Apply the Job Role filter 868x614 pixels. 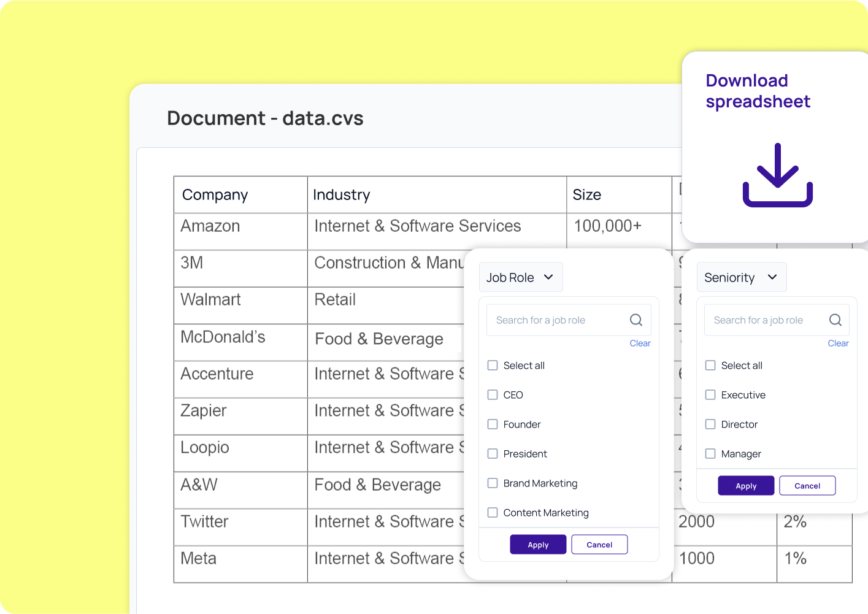coord(538,545)
